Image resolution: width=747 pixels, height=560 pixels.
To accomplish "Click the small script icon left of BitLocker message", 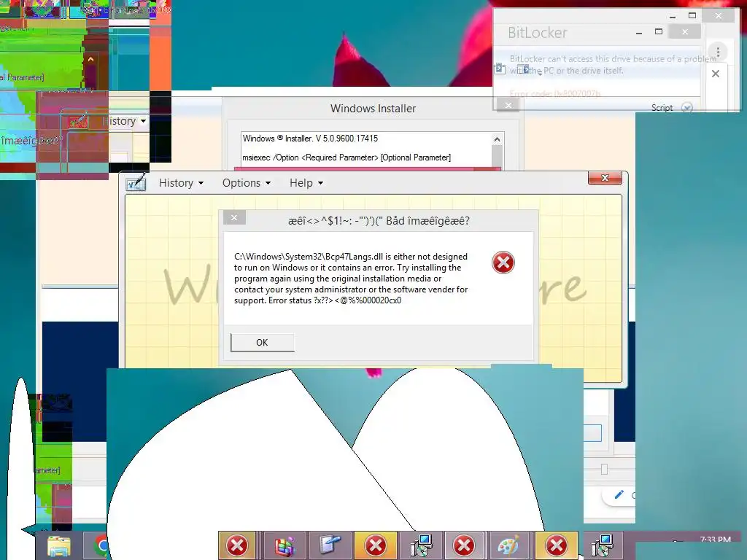I will coord(499,69).
